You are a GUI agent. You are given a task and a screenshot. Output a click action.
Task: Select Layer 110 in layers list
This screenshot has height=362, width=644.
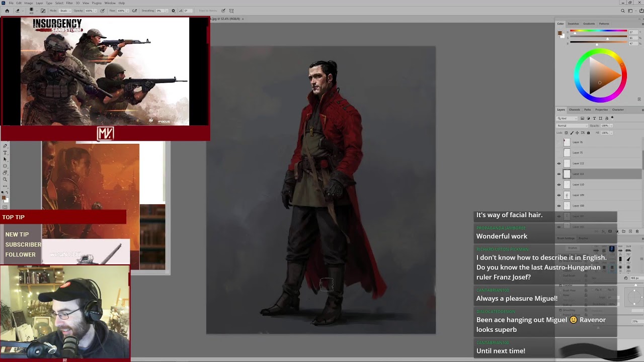pyautogui.click(x=599, y=185)
